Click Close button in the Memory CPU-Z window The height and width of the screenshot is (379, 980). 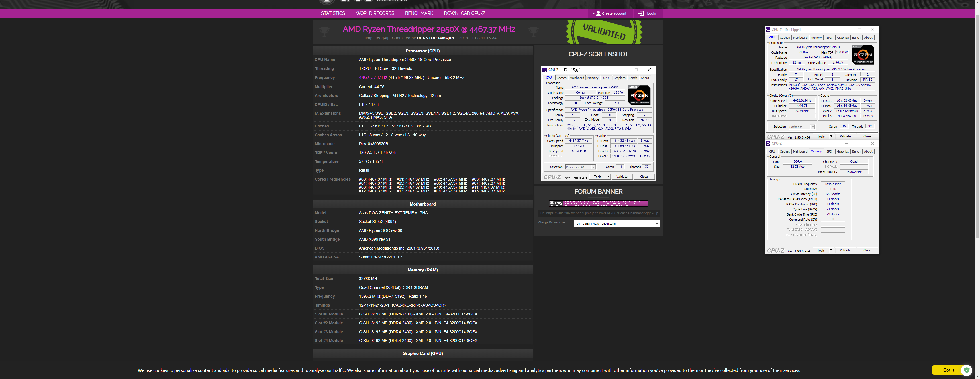pyautogui.click(x=867, y=250)
